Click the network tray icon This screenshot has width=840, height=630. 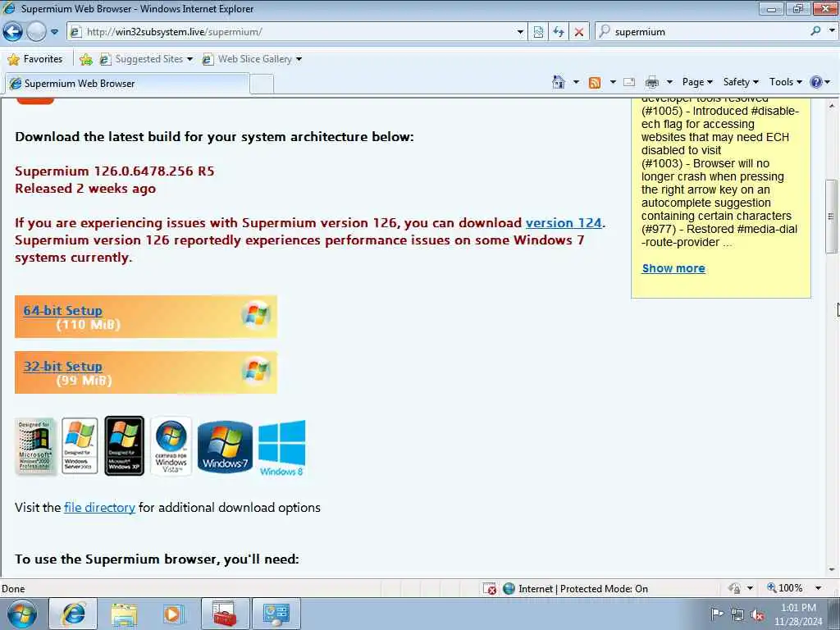(x=737, y=614)
